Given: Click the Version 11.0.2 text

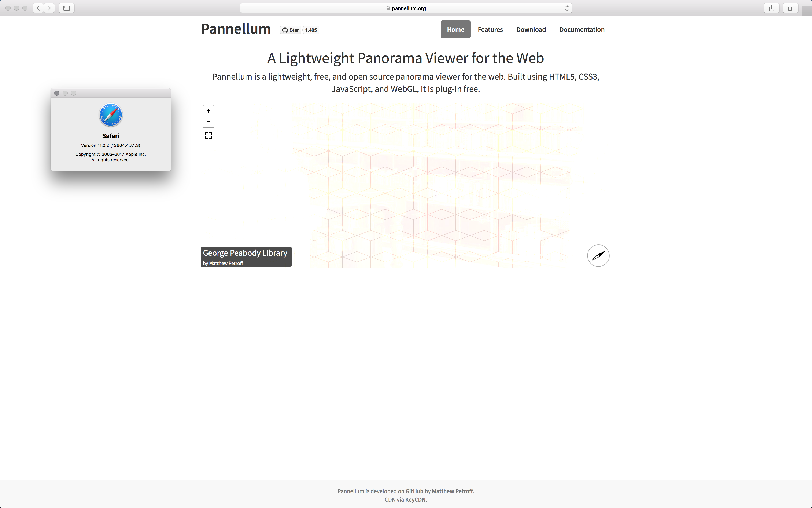Looking at the screenshot, I should point(110,145).
